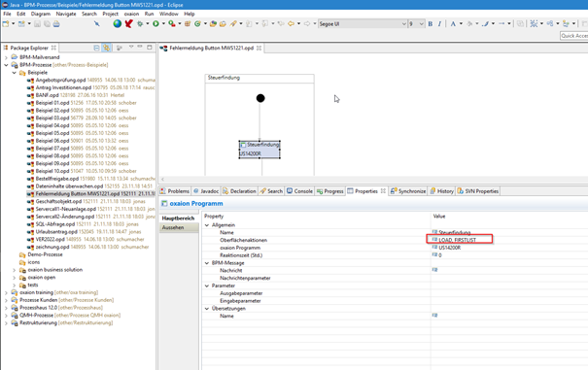Open the oxaion menu
588x370 pixels.
coord(131,14)
